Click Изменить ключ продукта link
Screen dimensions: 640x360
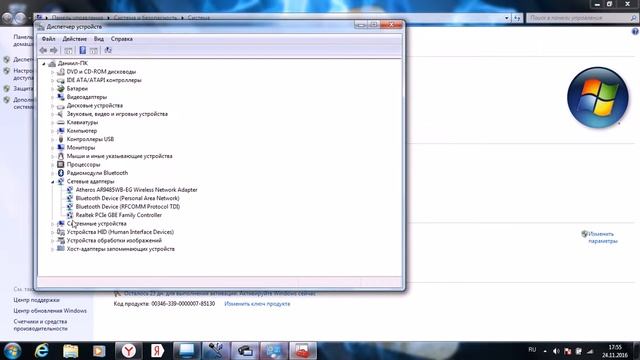click(257, 304)
